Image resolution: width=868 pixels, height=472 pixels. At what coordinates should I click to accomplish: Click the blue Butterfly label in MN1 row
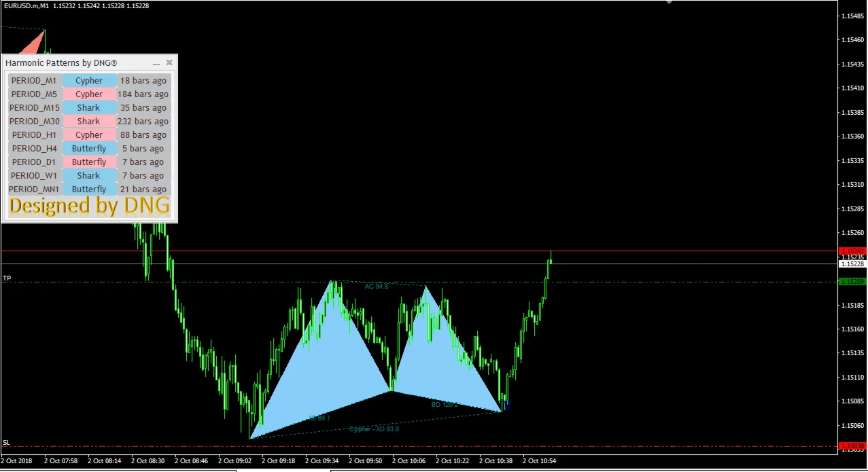89,189
